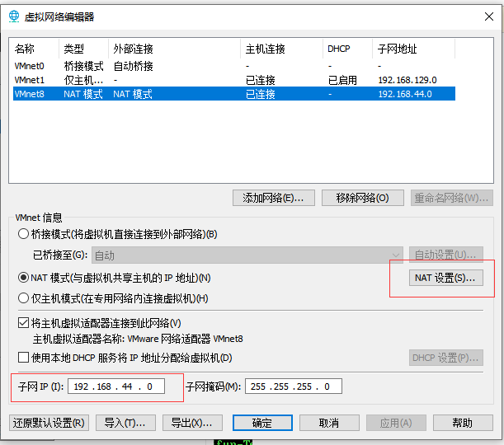Viewport: 504px width, 445px height.
Task: Select the VMnet1 row
Action: tap(234, 80)
